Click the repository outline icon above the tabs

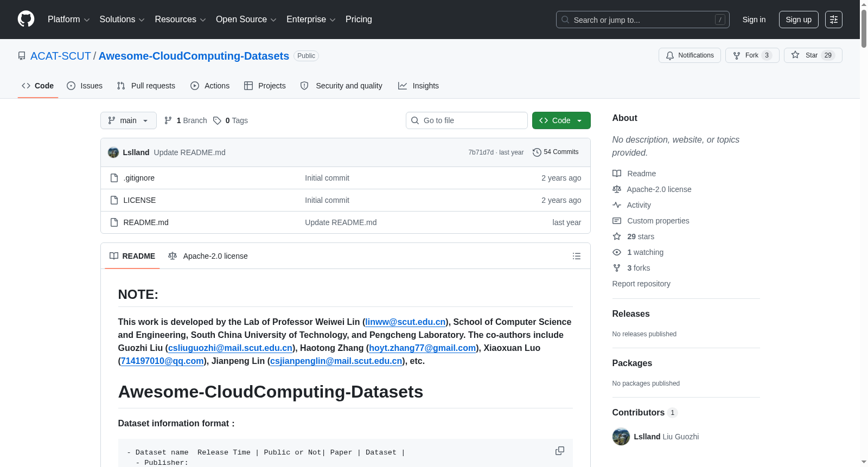point(22,56)
